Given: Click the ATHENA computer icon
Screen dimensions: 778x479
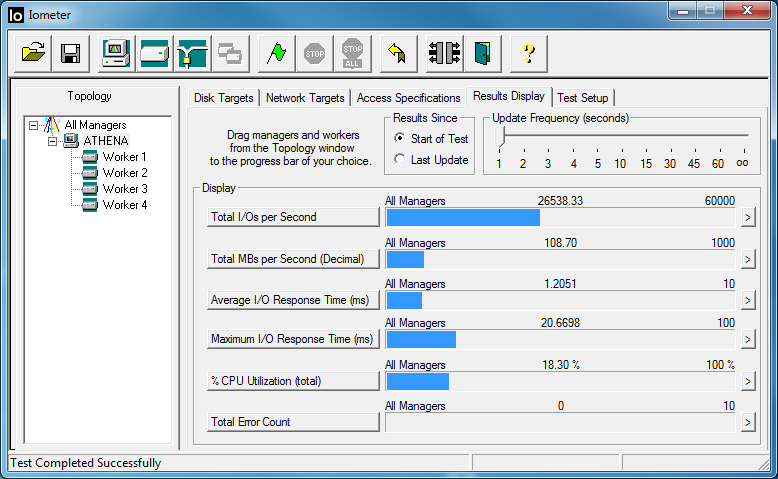Looking at the screenshot, I should coord(71,141).
